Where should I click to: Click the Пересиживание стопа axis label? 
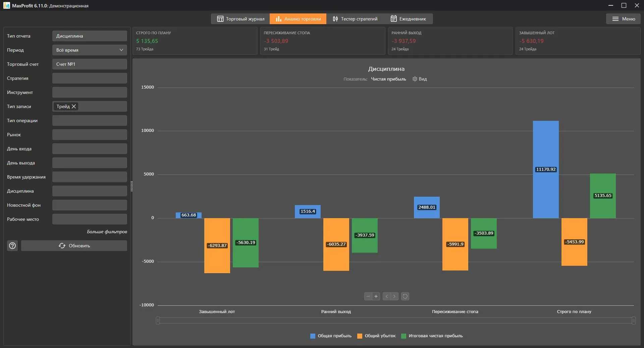pos(455,312)
